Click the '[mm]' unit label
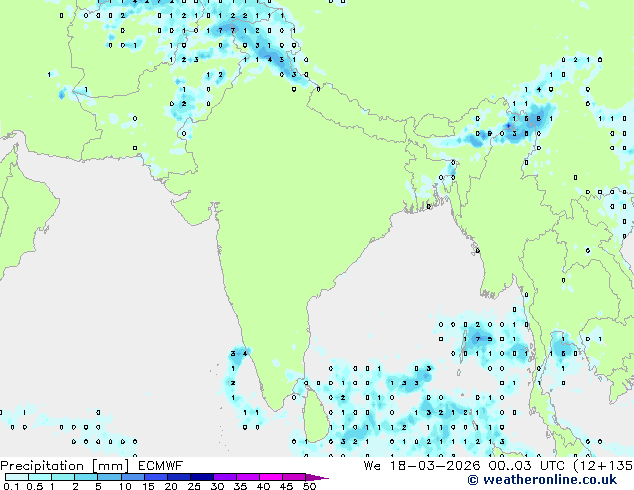Image resolution: width=634 pixels, height=490 pixels. click(111, 466)
